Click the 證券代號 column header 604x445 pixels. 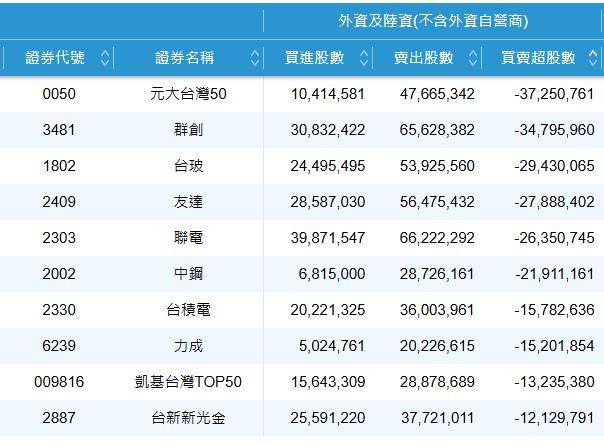[x=55, y=58]
